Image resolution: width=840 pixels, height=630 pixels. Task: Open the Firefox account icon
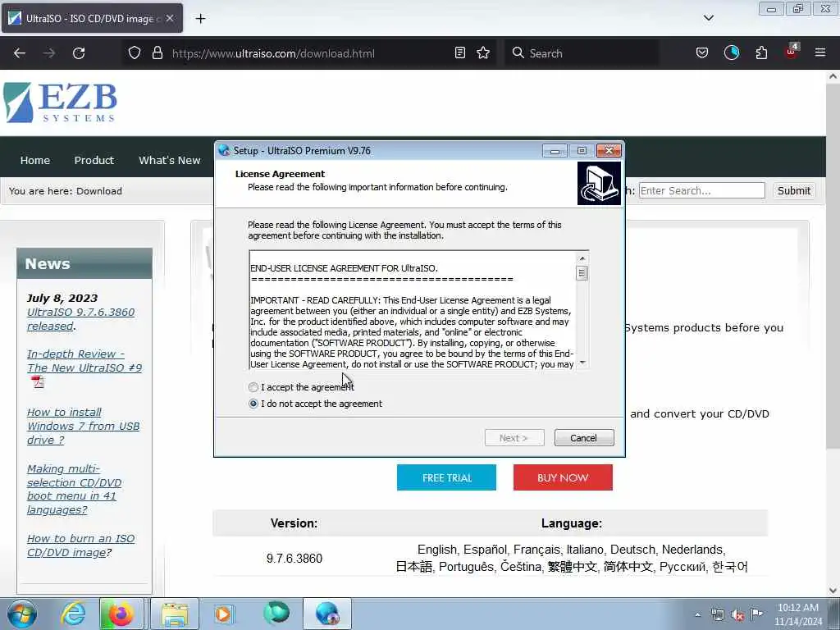click(x=731, y=52)
